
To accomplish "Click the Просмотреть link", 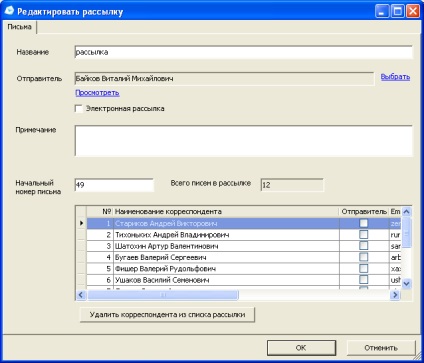I will click(97, 93).
